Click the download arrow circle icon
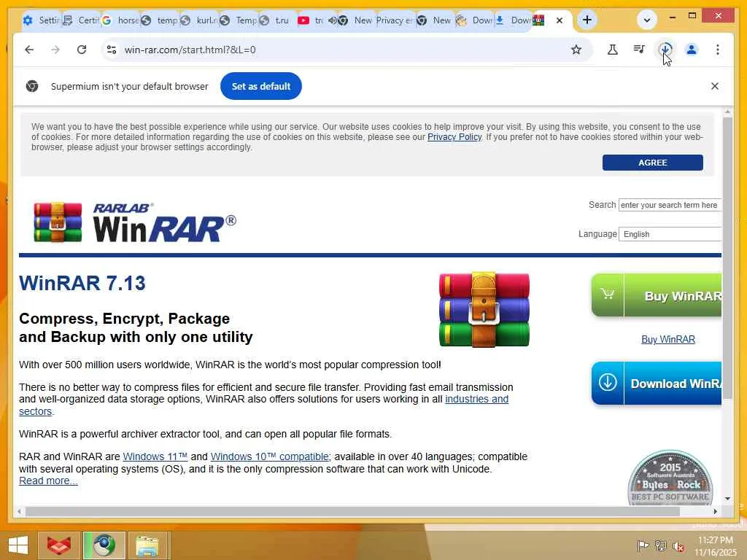Image resolution: width=747 pixels, height=560 pixels. tap(608, 382)
